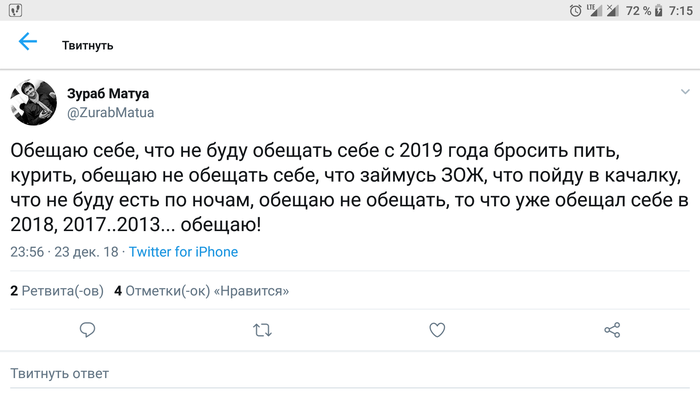Tap the retweet arrows icon

coord(262,330)
